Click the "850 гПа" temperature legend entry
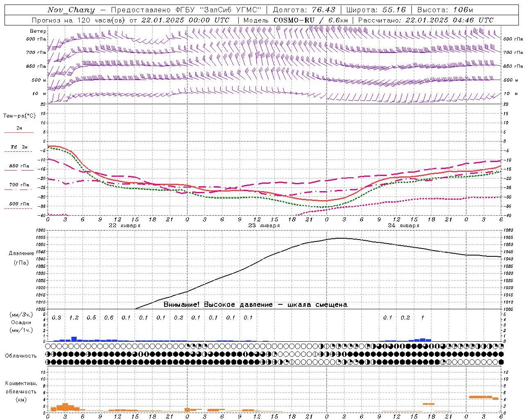Screen dimensions: 525x420 point(19,166)
